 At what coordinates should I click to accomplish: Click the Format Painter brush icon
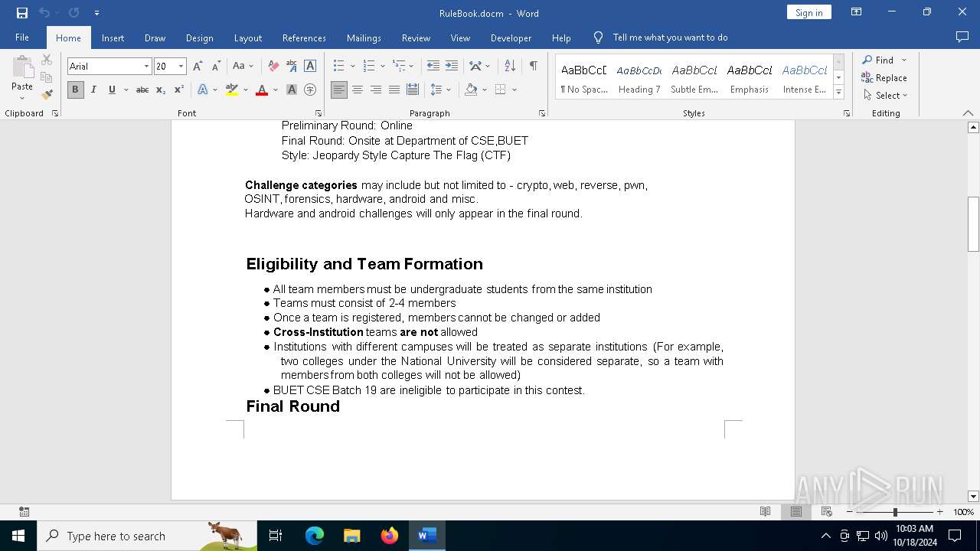pyautogui.click(x=47, y=95)
